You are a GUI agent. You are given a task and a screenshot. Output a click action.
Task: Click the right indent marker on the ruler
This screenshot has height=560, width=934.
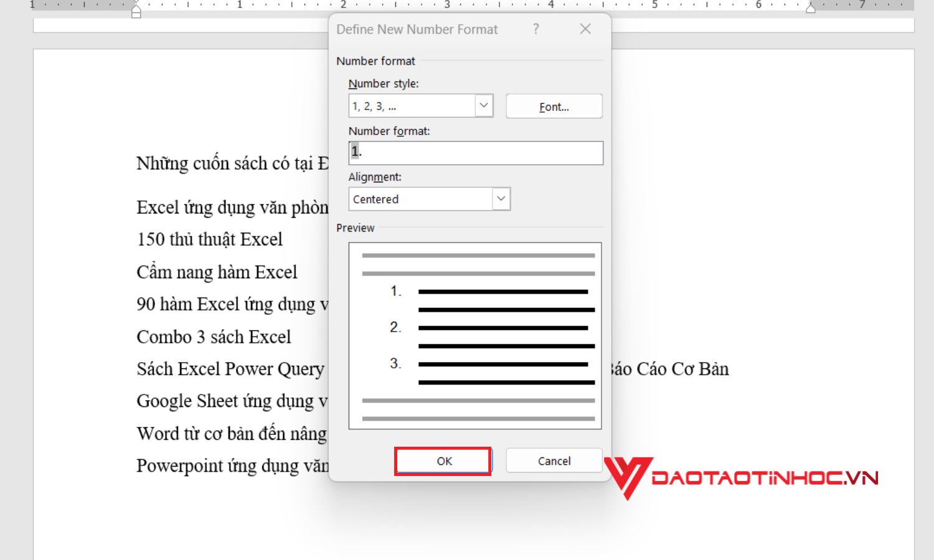click(811, 9)
